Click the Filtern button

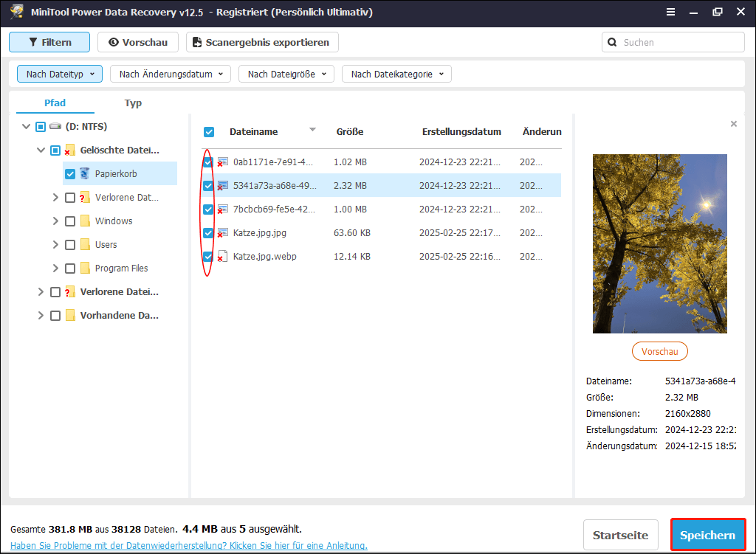49,42
